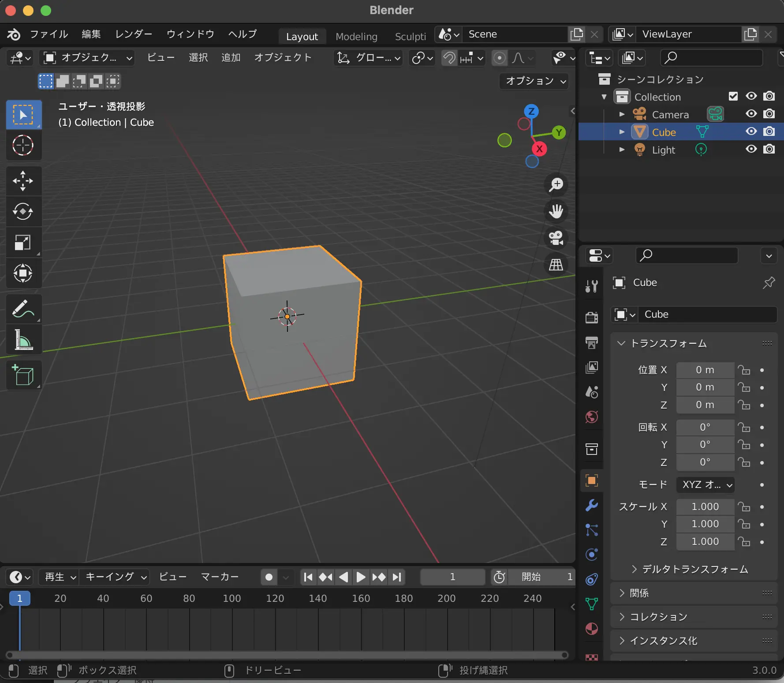Select the Rotate tool
This screenshot has height=683, width=784.
(x=23, y=211)
